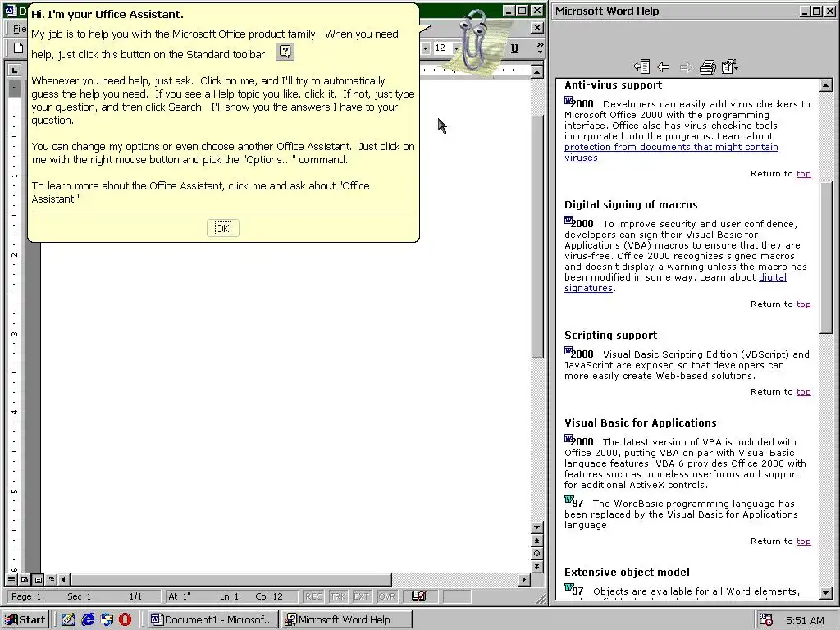This screenshot has height=630, width=840.
Task: Click the 5:51 AM clock
Action: point(806,620)
